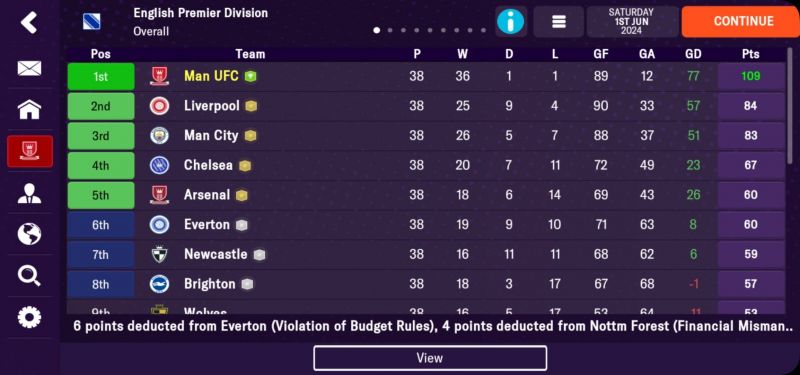The image size is (800, 375).
Task: Open the search magnifier icon
Action: (x=29, y=276)
